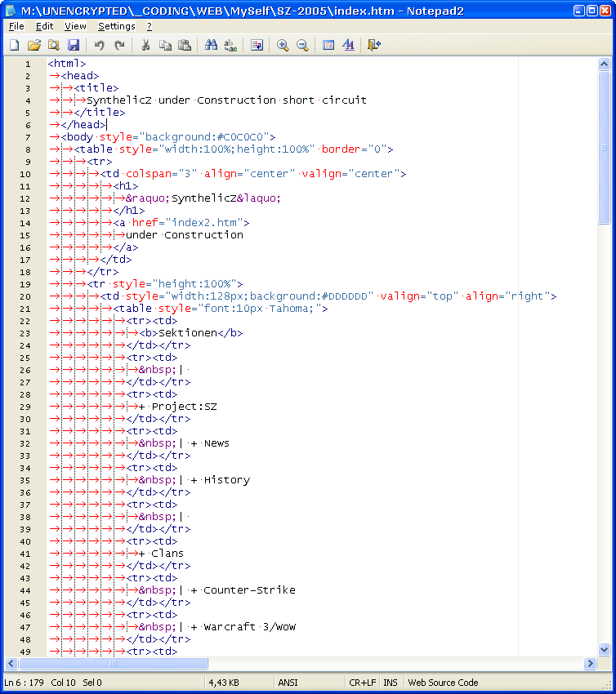Click line number 19 in the margin
Image resolution: width=616 pixels, height=694 pixels.
[x=25, y=285]
